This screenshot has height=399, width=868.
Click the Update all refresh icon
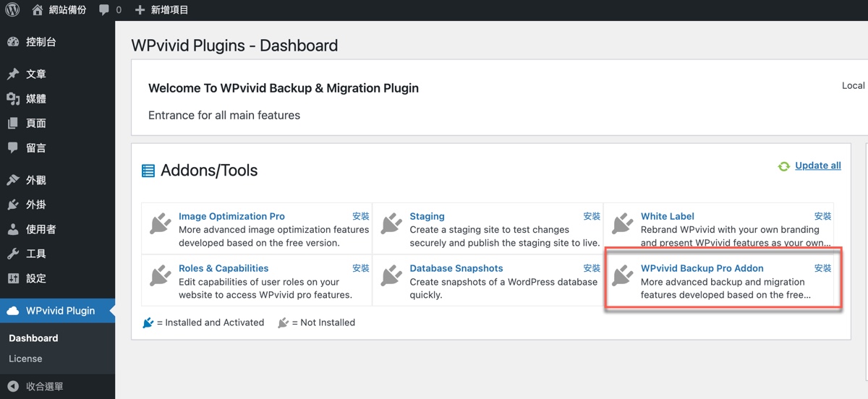coord(784,166)
